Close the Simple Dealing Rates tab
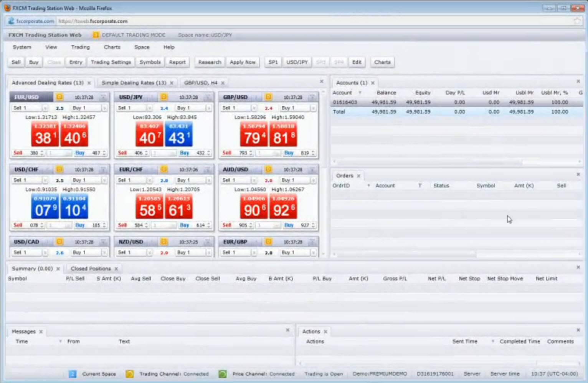Image resolution: width=588 pixels, height=383 pixels. pyautogui.click(x=172, y=83)
